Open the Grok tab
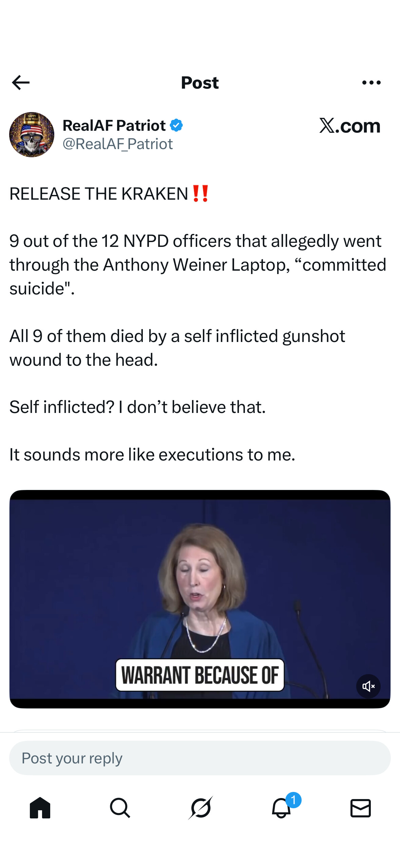 pos(200,808)
